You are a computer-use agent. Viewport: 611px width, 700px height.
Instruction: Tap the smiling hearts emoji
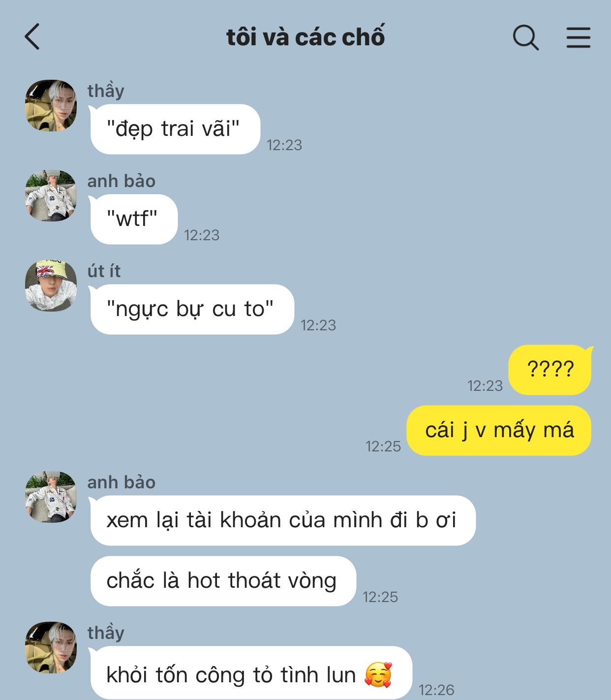tap(378, 674)
